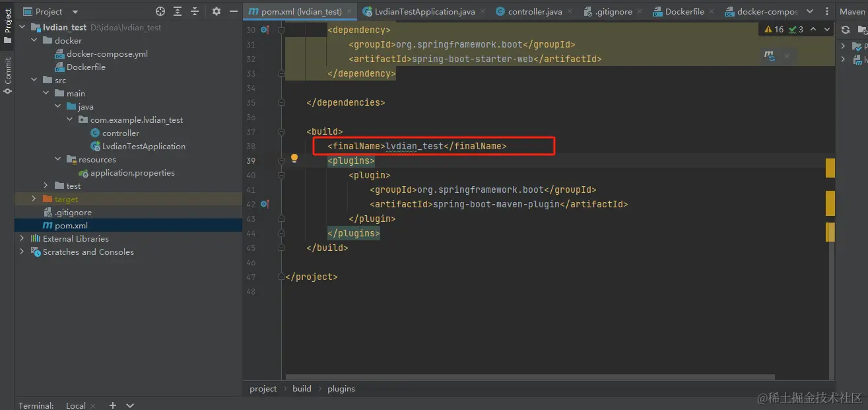Open Project panel settings gear
This screenshot has height=410, width=868.
click(217, 11)
